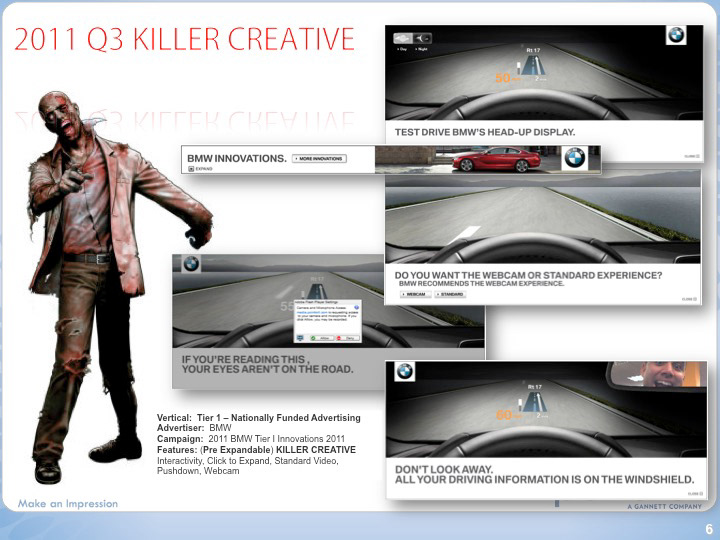The image size is (720, 540).
Task: Choose the STANDARD experience button
Action: point(450,294)
